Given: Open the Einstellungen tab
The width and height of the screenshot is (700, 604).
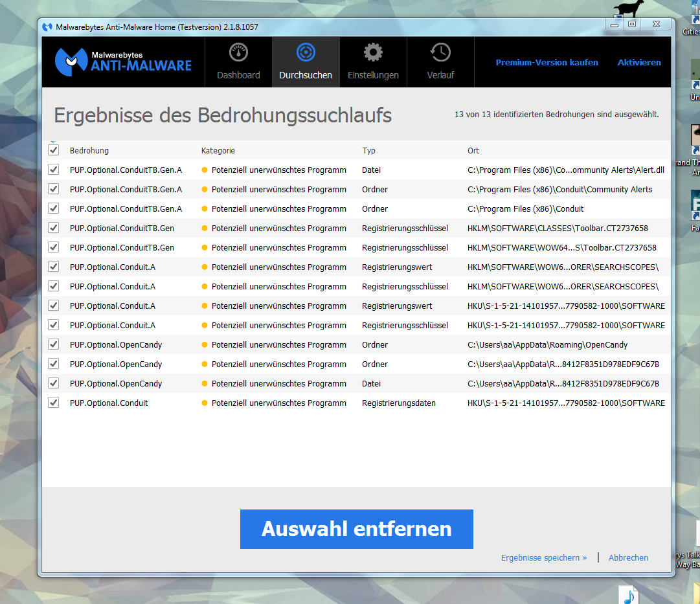Looking at the screenshot, I should (x=373, y=62).
